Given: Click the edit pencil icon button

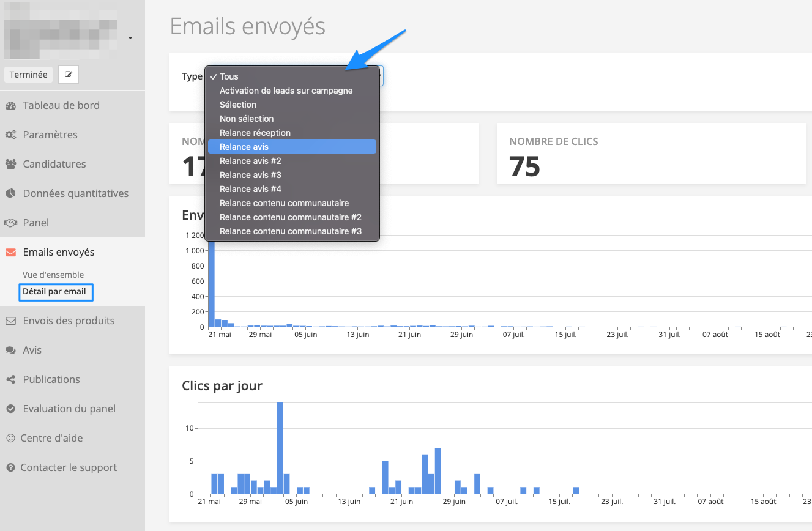Looking at the screenshot, I should [69, 75].
